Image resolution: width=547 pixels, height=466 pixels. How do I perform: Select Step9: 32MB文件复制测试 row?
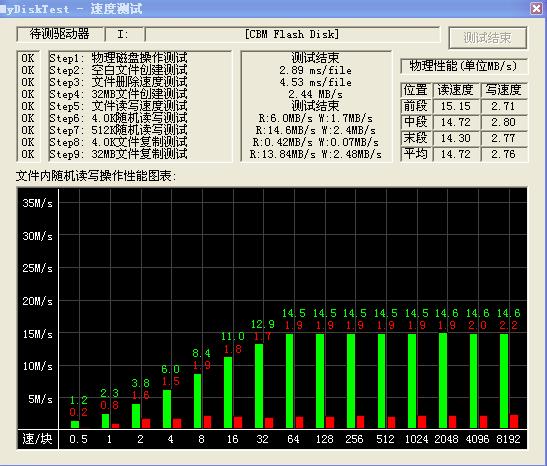(118, 154)
